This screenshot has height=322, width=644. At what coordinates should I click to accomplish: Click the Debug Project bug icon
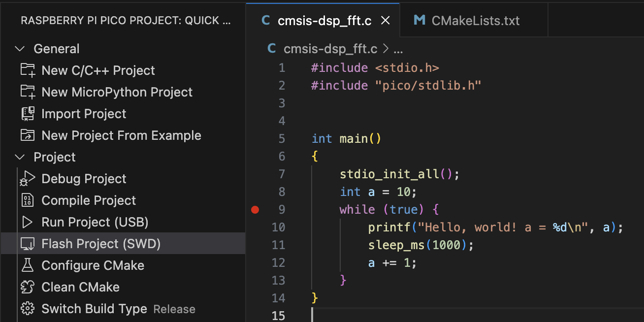pos(28,179)
